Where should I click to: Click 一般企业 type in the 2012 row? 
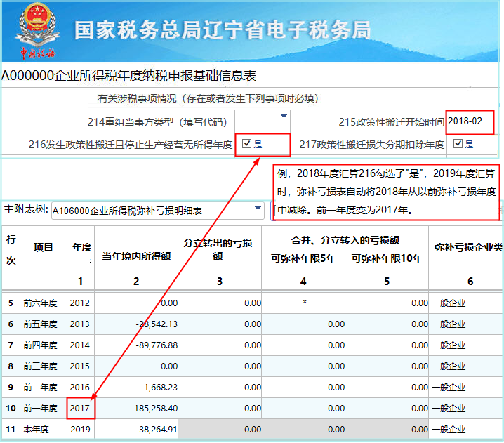pyautogui.click(x=449, y=303)
